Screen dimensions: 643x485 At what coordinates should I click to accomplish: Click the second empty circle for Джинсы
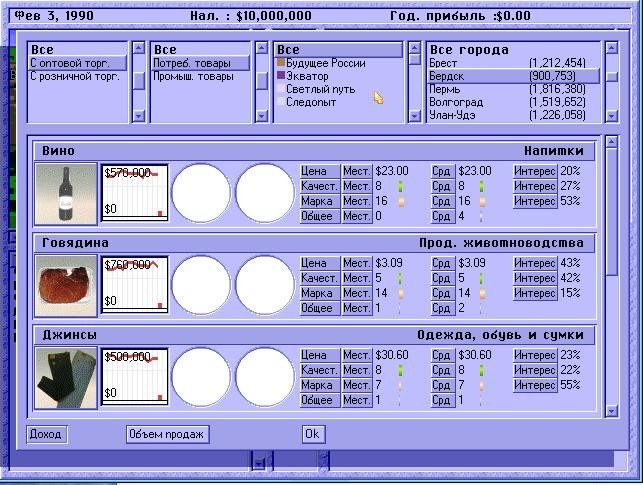265,377
